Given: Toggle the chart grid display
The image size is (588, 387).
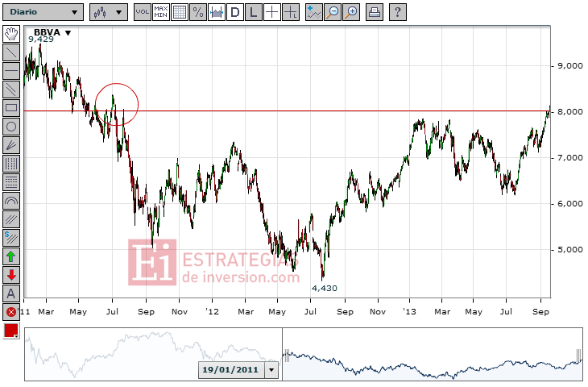Looking at the screenshot, I should tap(180, 12).
